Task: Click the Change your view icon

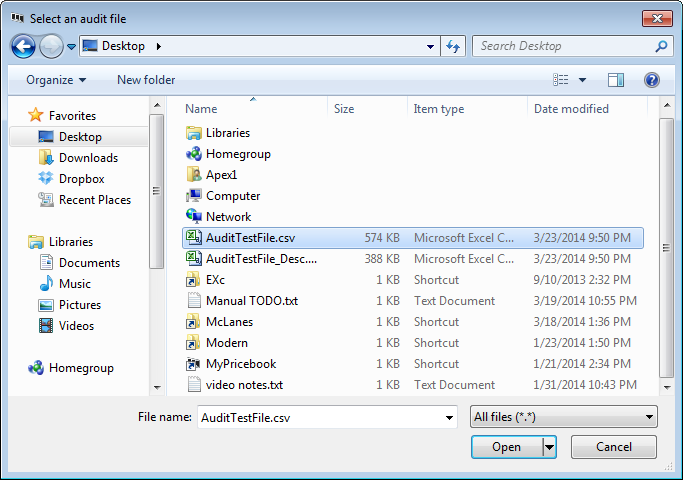Action: click(562, 80)
